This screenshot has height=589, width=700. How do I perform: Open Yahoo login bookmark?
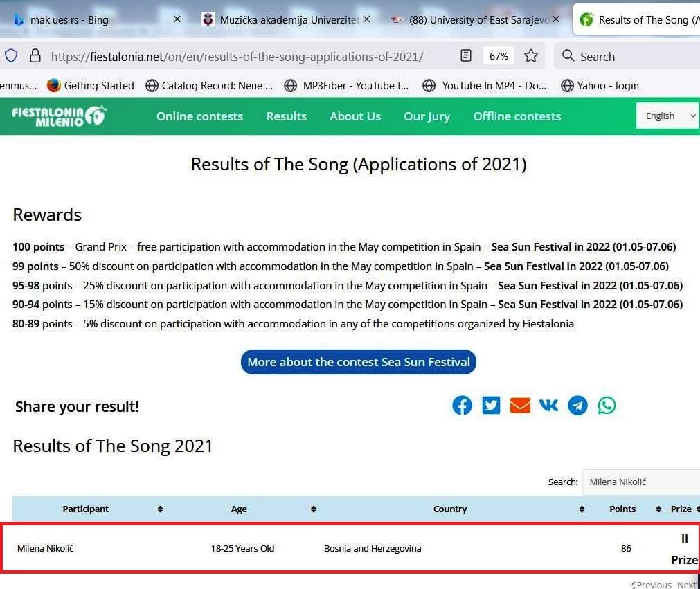600,85
